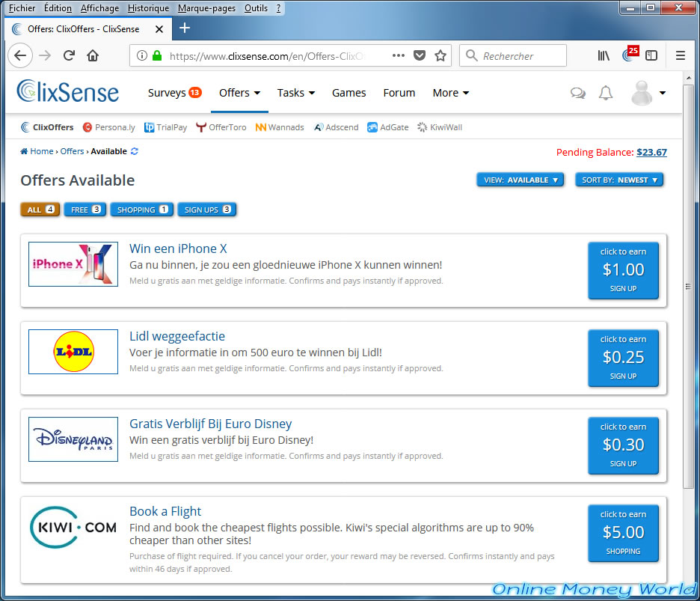Open the Book a Flight link
Screen dimensions: 700x601
[165, 511]
